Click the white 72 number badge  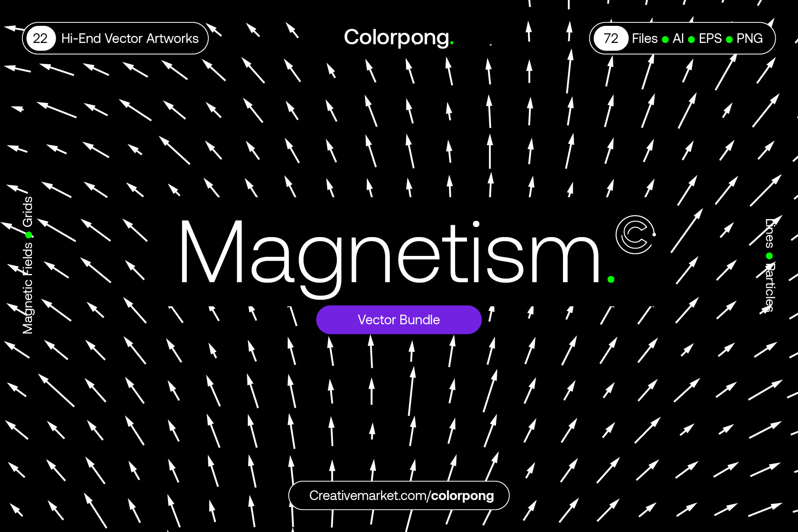coord(610,39)
